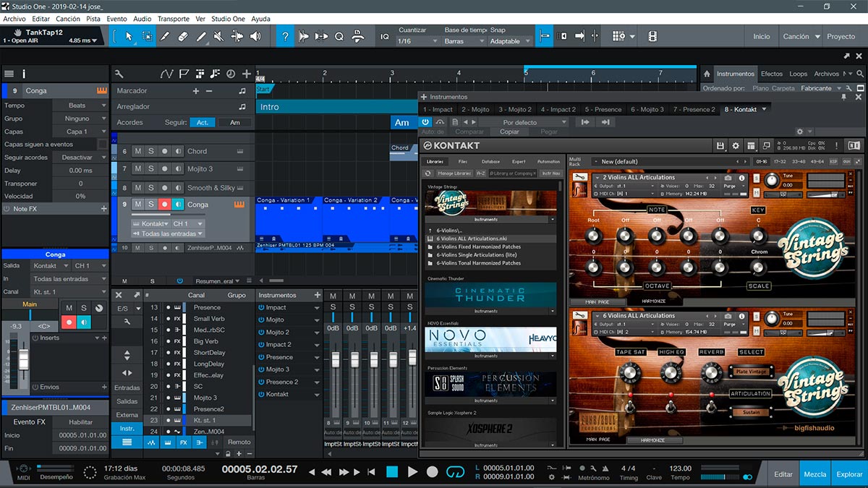Toggle the transport Loop button

(x=455, y=471)
